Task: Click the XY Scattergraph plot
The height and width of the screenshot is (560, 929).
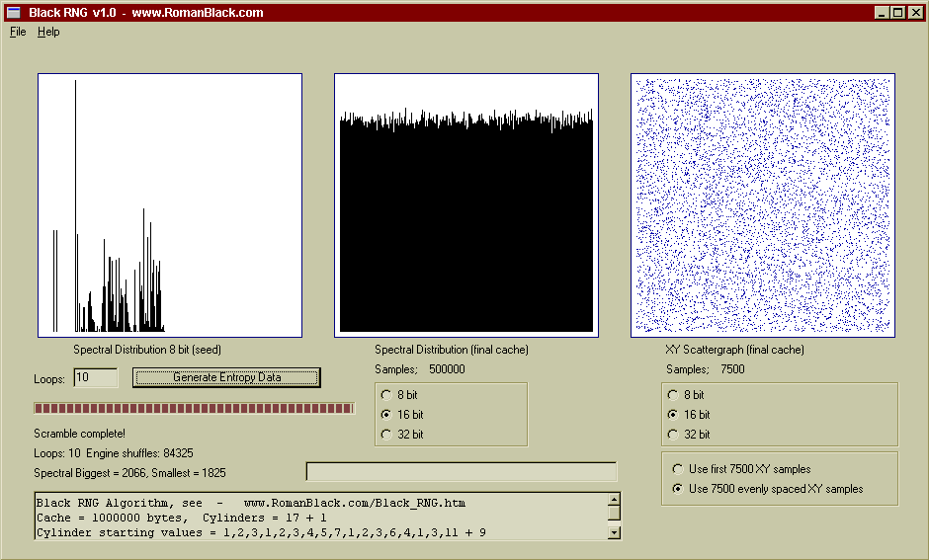Action: point(763,205)
